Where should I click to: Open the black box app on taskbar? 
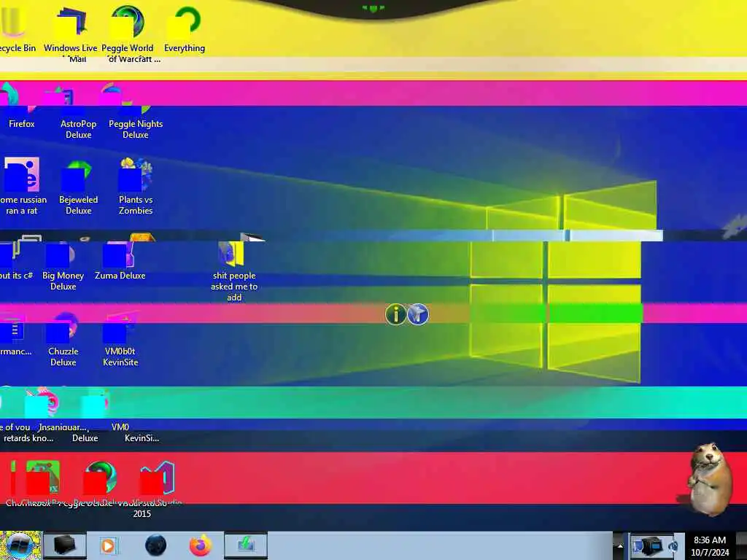click(65, 545)
